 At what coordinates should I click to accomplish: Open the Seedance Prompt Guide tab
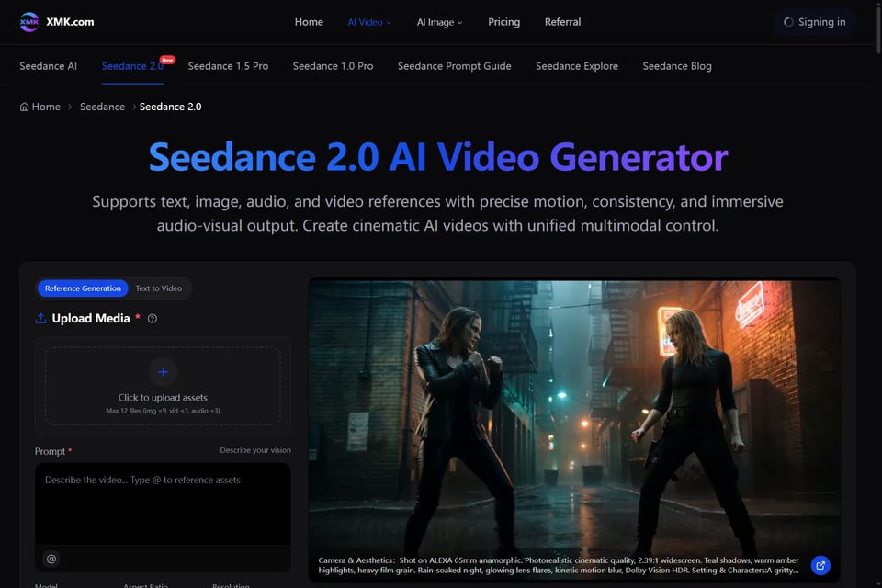pos(454,66)
